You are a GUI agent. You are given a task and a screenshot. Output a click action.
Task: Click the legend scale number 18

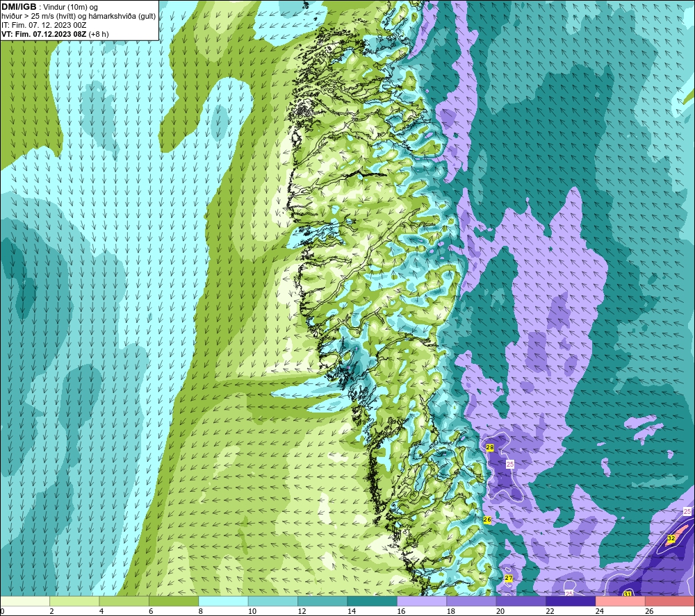point(451,611)
